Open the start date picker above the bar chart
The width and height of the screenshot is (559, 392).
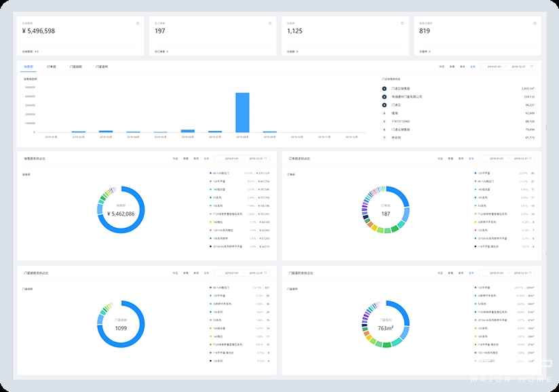click(x=493, y=66)
